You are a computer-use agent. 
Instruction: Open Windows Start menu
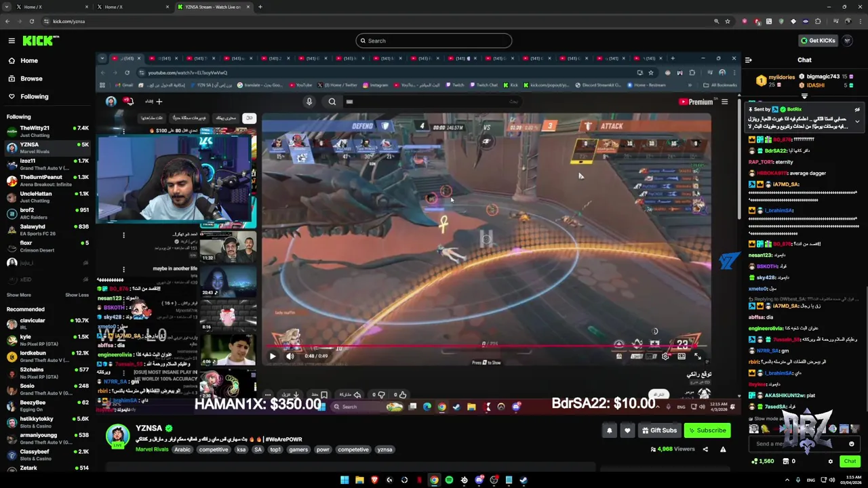click(344, 481)
